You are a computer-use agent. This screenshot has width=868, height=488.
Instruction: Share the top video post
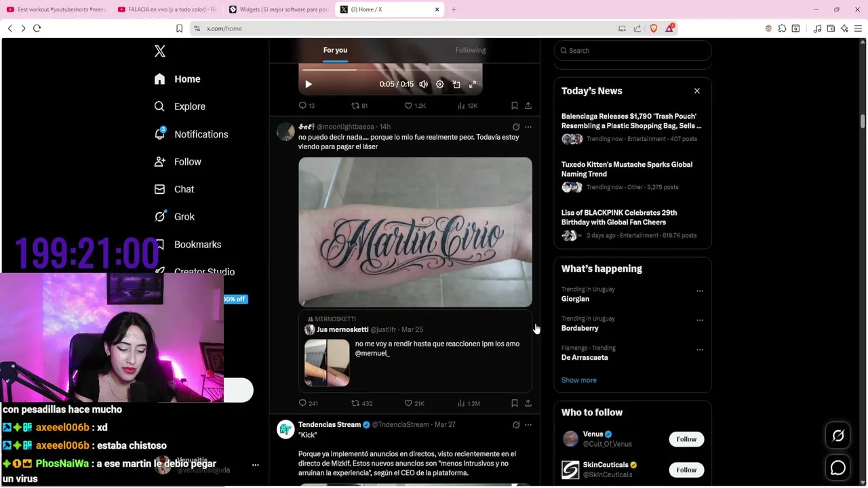(x=528, y=106)
